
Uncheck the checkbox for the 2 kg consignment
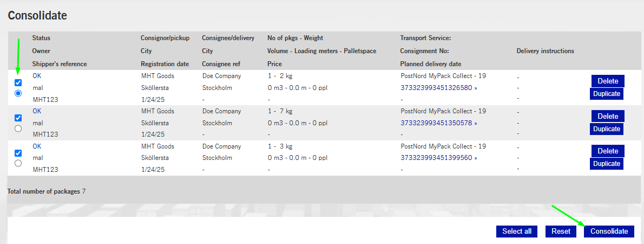point(18,82)
